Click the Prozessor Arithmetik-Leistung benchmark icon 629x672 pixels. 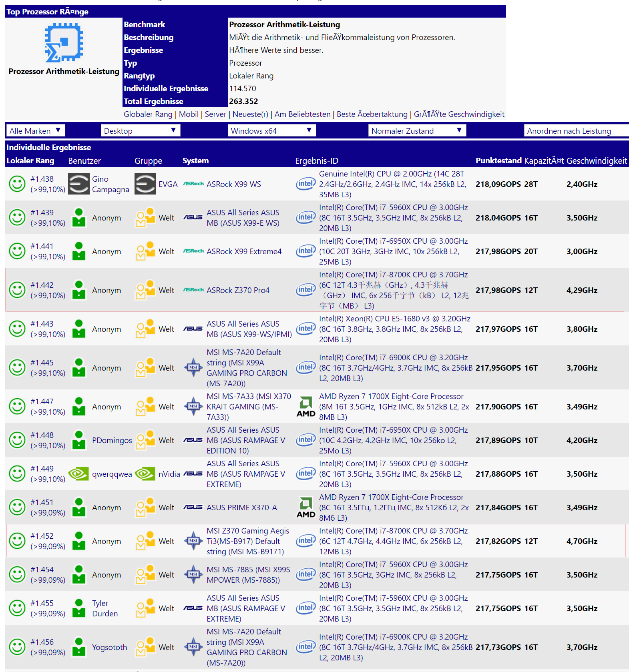click(x=64, y=42)
